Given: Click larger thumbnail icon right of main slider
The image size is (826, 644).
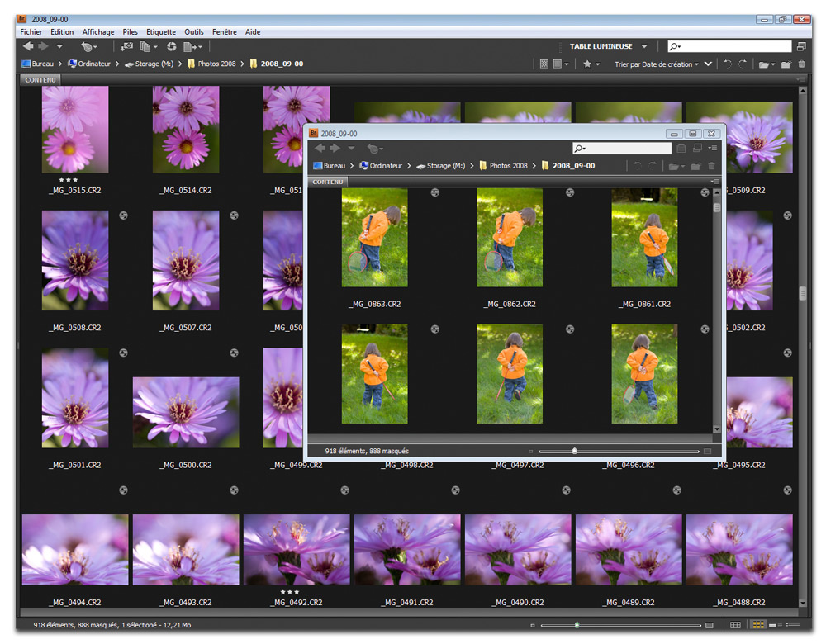Looking at the screenshot, I should [710, 626].
